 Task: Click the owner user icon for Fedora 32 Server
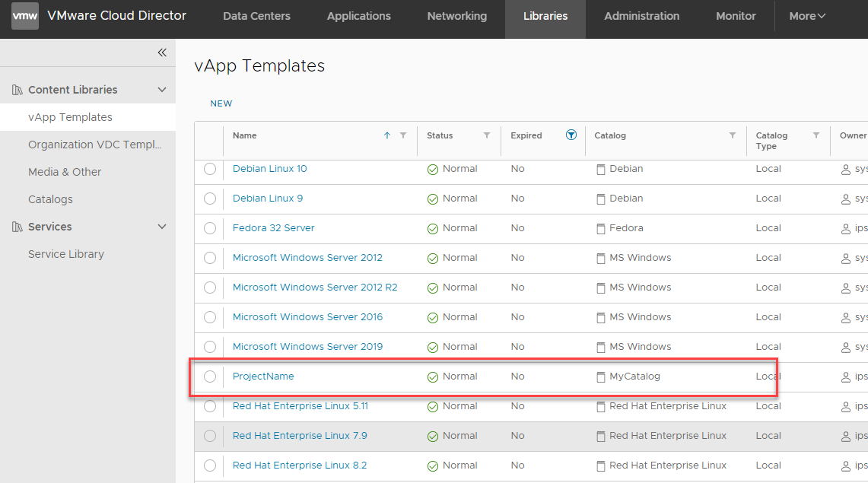tap(846, 228)
